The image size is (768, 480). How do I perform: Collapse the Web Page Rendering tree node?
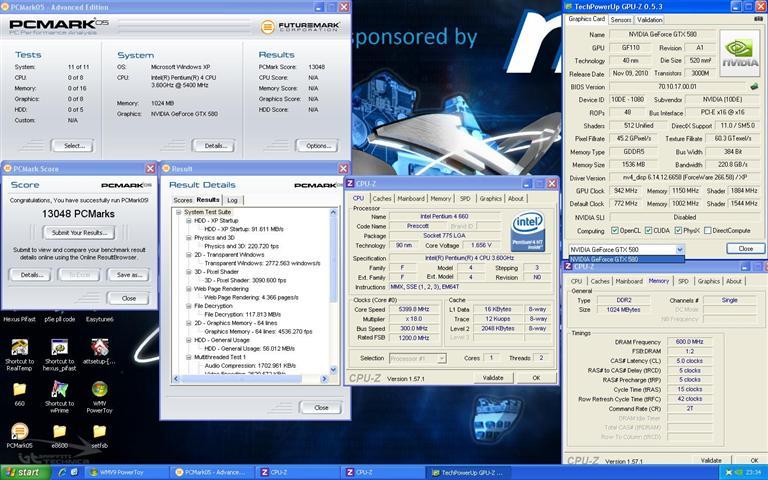point(189,289)
